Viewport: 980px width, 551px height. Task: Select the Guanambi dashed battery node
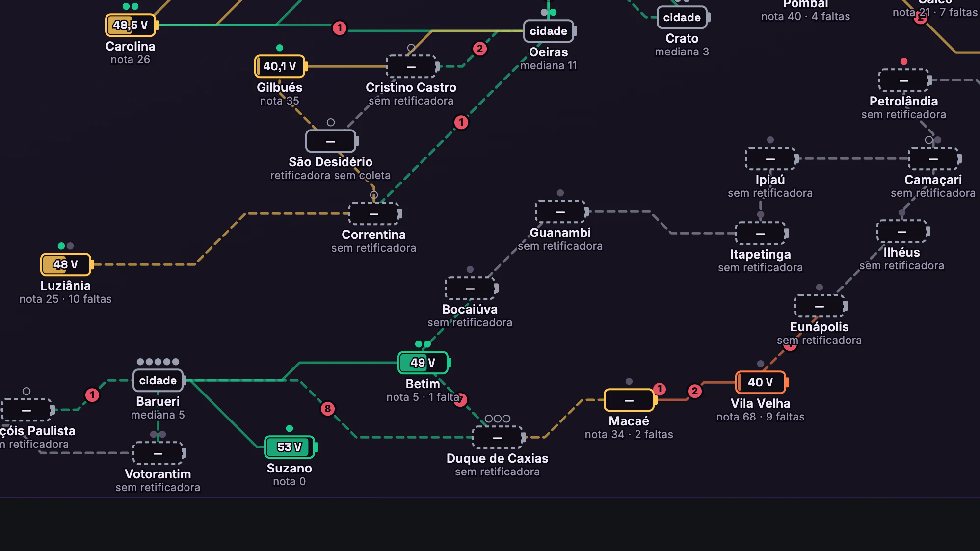[x=561, y=211]
